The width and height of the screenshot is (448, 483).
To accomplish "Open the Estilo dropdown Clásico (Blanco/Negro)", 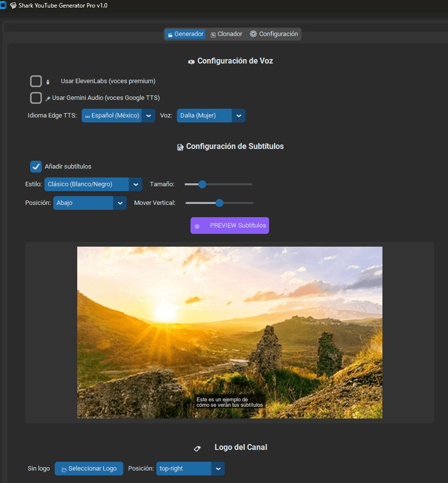I will point(93,185).
